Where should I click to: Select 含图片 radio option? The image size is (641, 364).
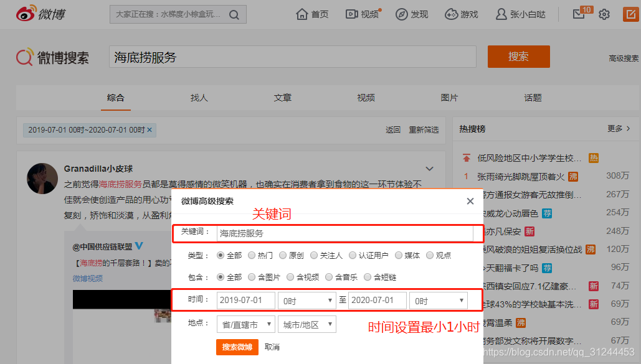coord(252,277)
